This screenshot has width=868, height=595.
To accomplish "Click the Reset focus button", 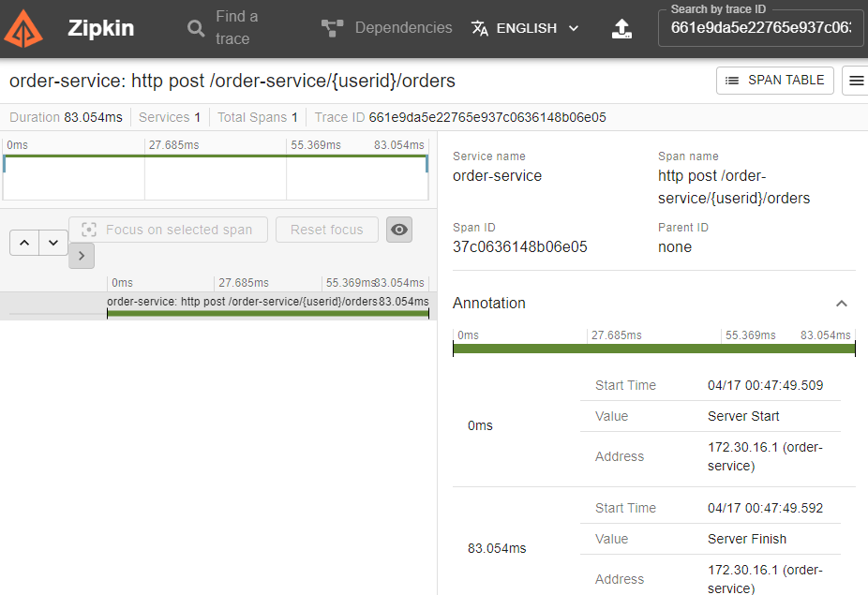I will 326,230.
